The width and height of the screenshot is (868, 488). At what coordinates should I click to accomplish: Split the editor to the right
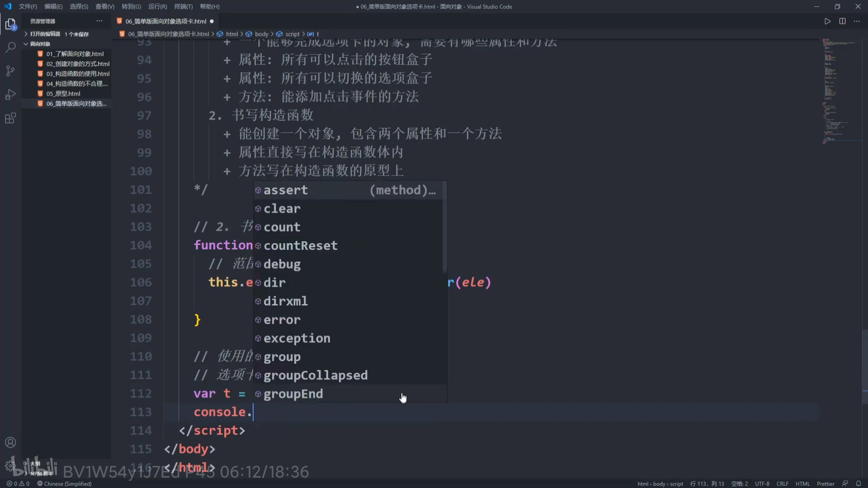(x=842, y=21)
